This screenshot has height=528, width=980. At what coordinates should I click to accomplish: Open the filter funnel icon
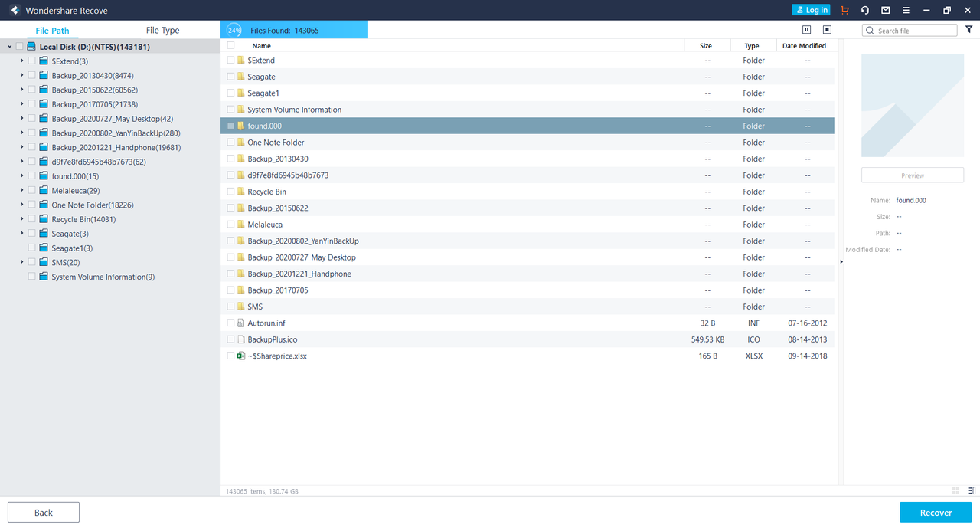[969, 30]
